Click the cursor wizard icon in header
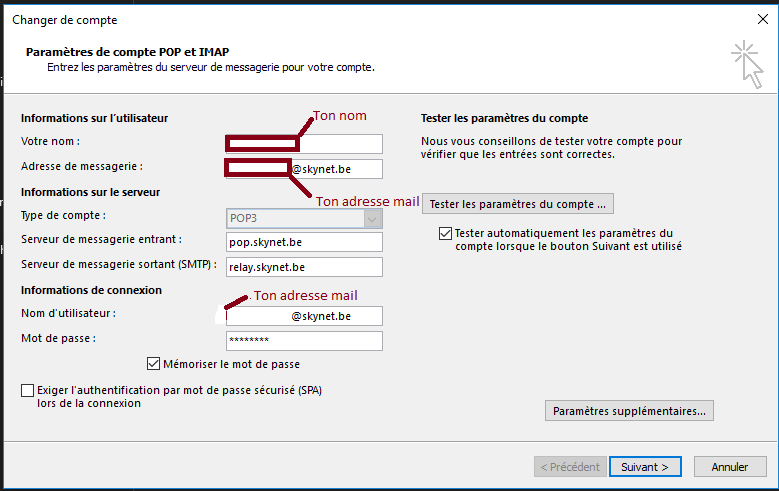 pos(746,63)
